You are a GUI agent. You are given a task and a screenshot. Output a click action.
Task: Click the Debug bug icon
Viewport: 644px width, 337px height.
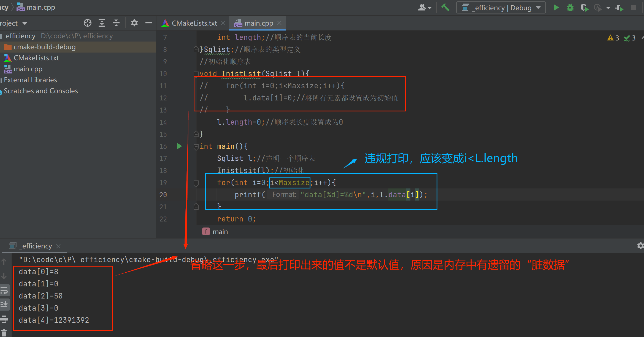coord(570,7)
